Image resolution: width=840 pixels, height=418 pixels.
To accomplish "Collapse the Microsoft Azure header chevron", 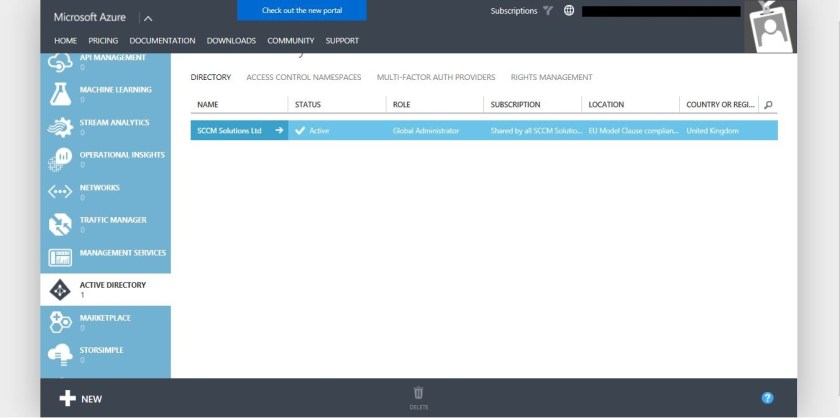I will (148, 18).
